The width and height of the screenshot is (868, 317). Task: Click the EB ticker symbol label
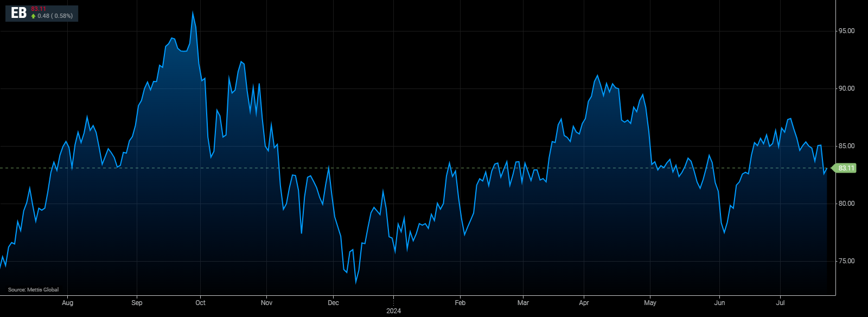(x=18, y=13)
